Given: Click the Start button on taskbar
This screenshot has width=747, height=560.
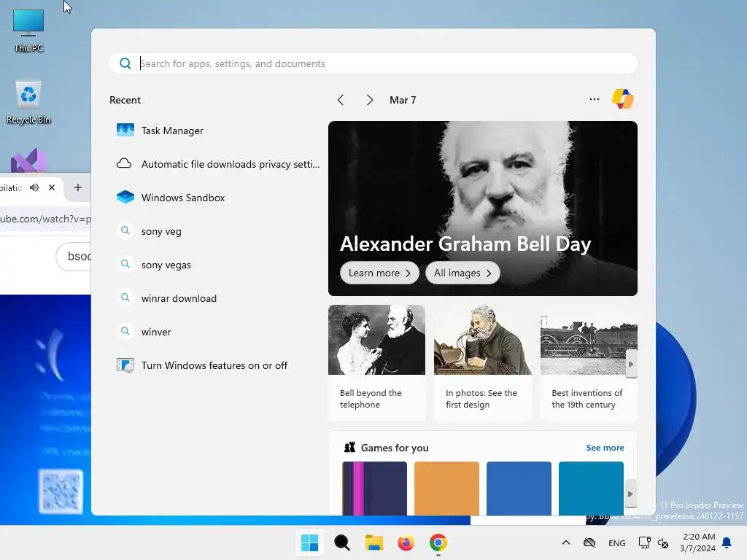Looking at the screenshot, I should [309, 542].
